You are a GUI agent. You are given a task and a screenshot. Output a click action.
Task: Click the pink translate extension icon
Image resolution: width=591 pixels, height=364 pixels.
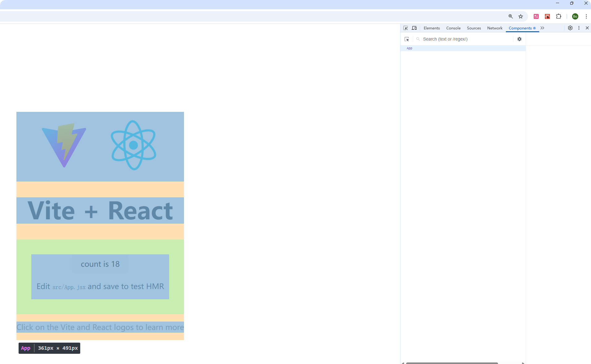536,16
